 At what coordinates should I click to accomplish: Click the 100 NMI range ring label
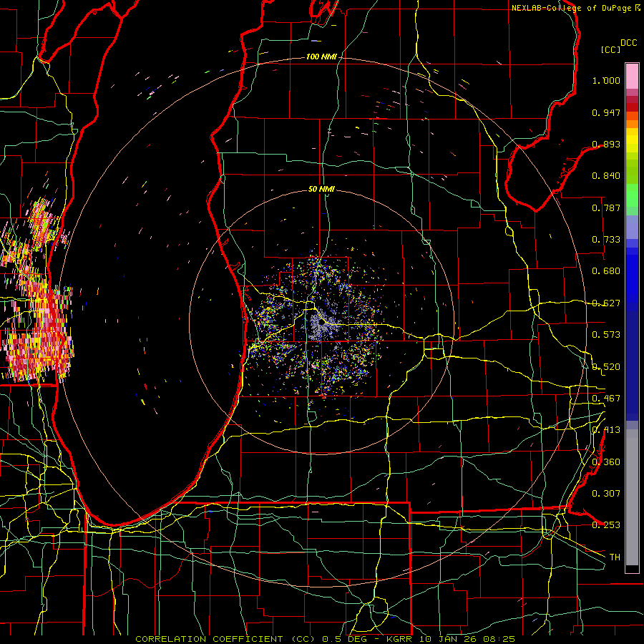321,57
